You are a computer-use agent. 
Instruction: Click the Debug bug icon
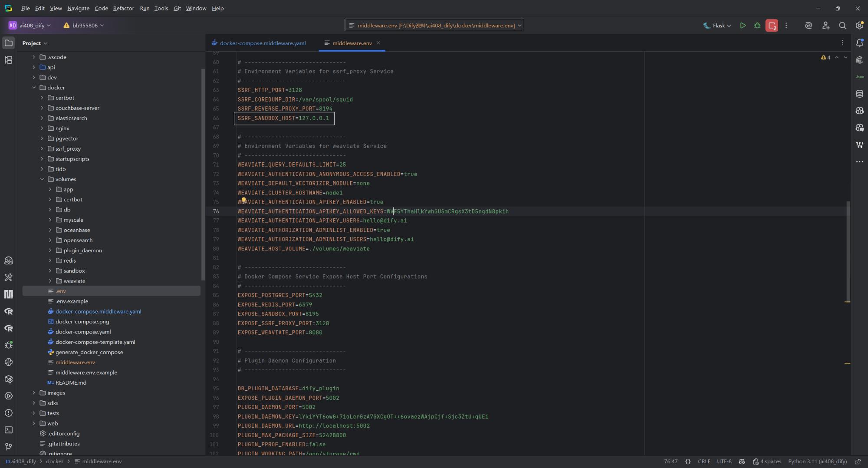coord(757,26)
